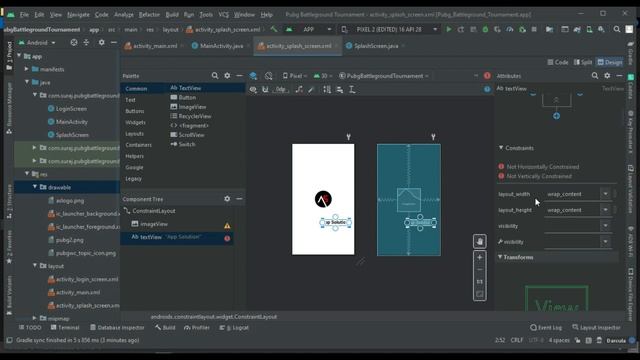Viewport: 640px width, 360px height.
Task: Open Search Everywhere magnifier in main toolbar
Action: click(617, 29)
